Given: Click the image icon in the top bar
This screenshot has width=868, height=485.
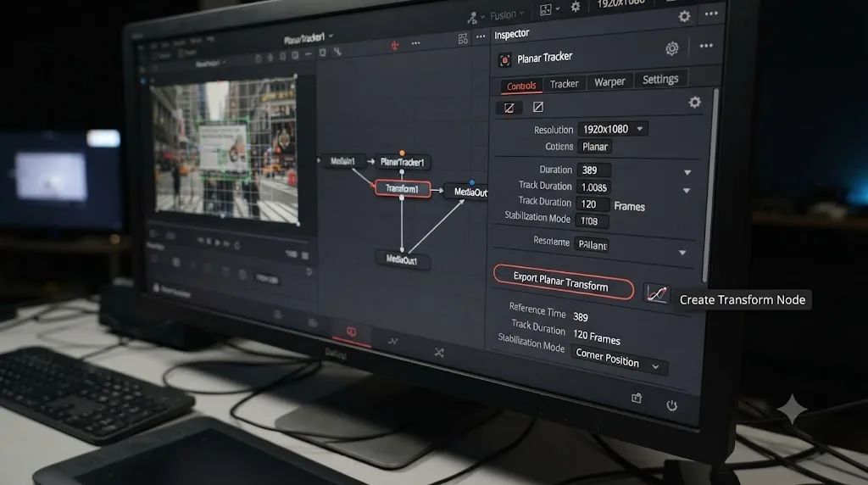Looking at the screenshot, I should click(545, 9).
